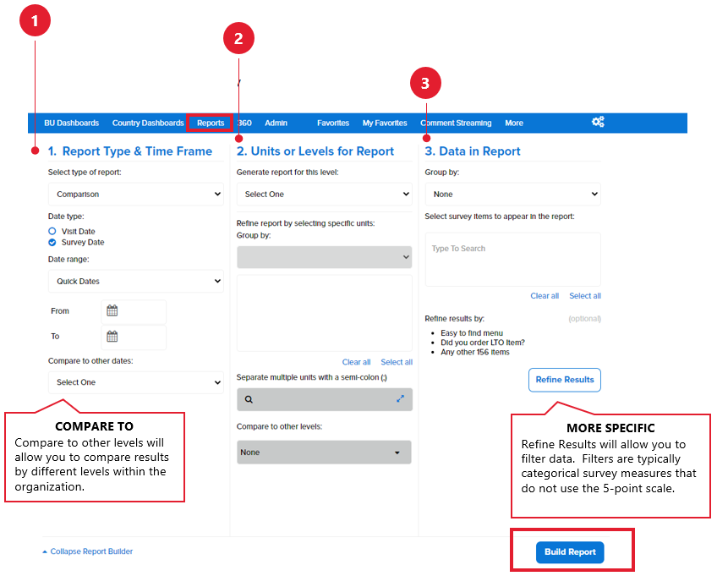Click the Build Report button
728x576 pixels.
(570, 552)
